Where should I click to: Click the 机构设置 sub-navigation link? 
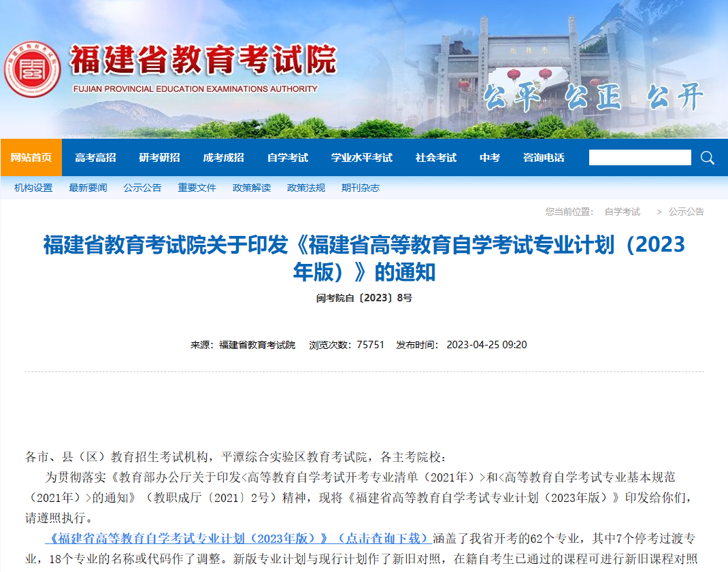tap(33, 188)
